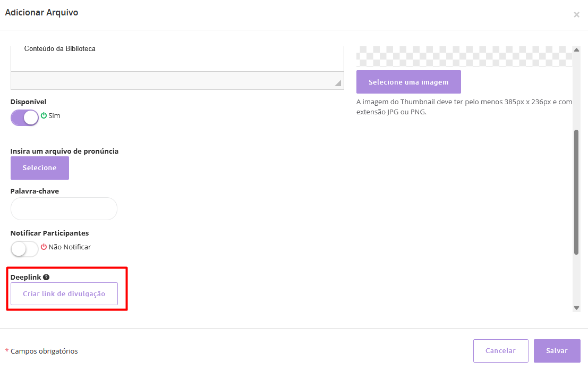This screenshot has height=369, width=588.
Task: Cancel adding the file
Action: click(500, 351)
